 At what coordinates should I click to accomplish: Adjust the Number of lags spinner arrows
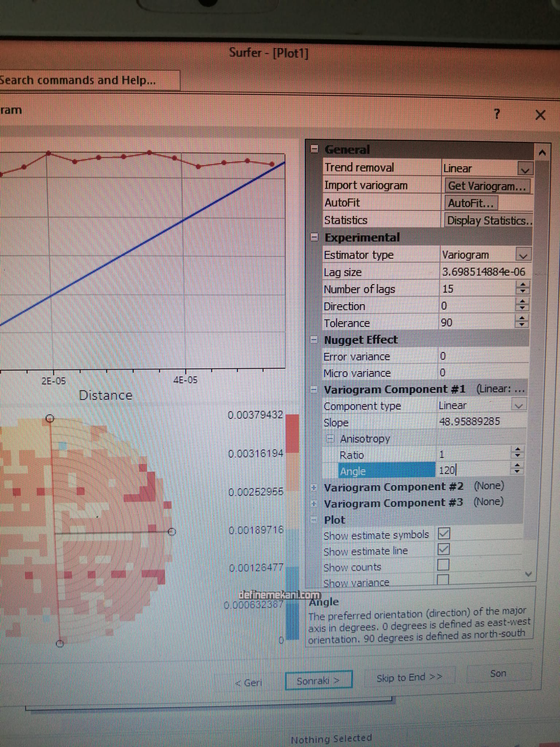[x=523, y=288]
